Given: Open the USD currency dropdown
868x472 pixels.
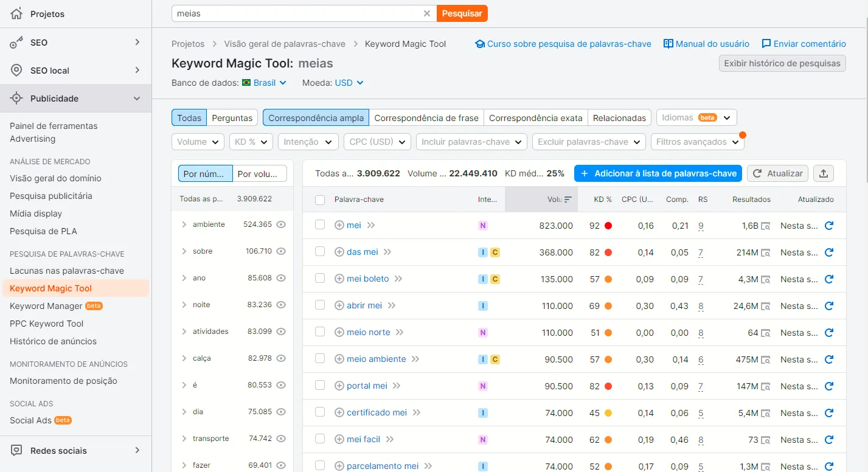Looking at the screenshot, I should [x=349, y=83].
